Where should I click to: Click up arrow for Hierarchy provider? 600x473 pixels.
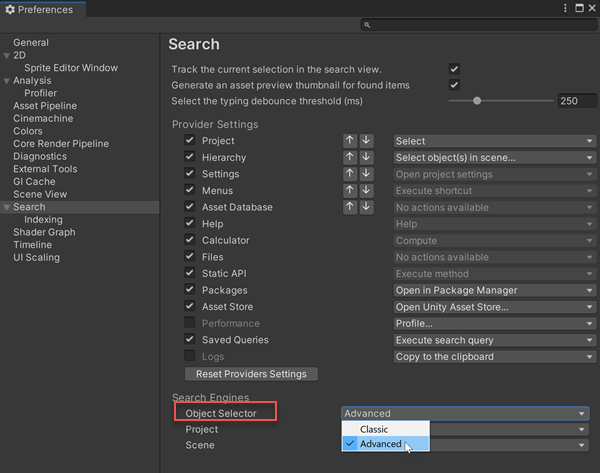click(x=350, y=158)
